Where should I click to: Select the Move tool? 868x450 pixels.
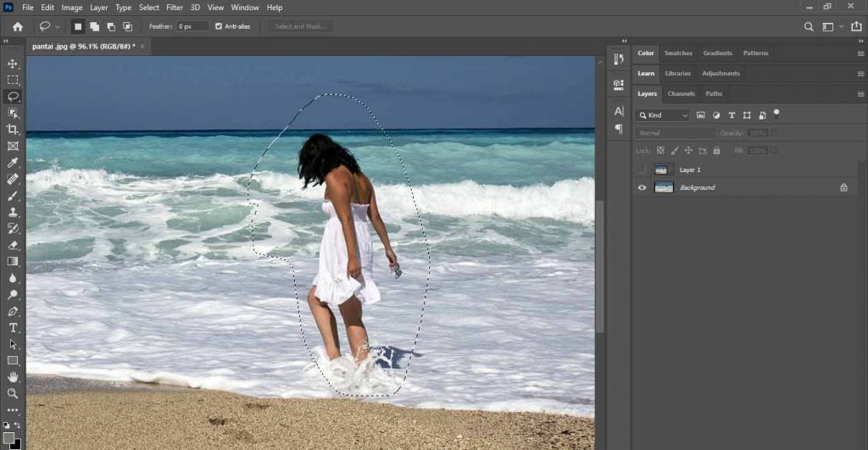(13, 64)
